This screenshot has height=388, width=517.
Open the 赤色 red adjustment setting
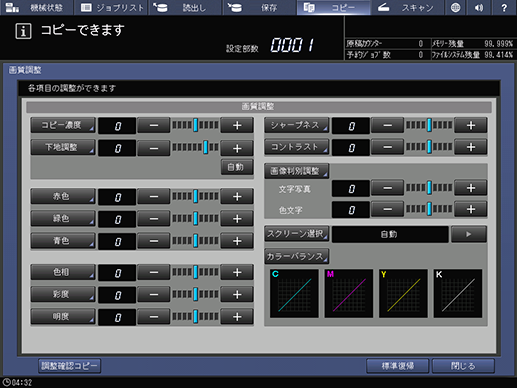[63, 196]
